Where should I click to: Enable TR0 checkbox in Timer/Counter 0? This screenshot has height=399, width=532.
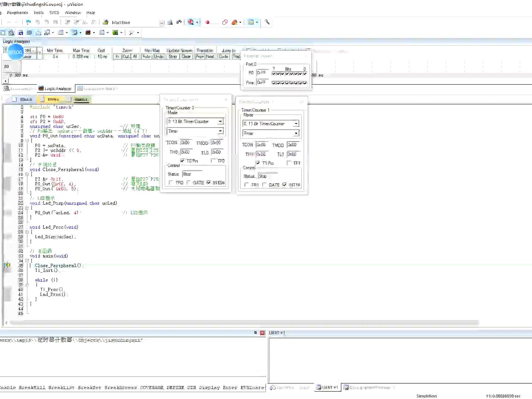[171, 183]
